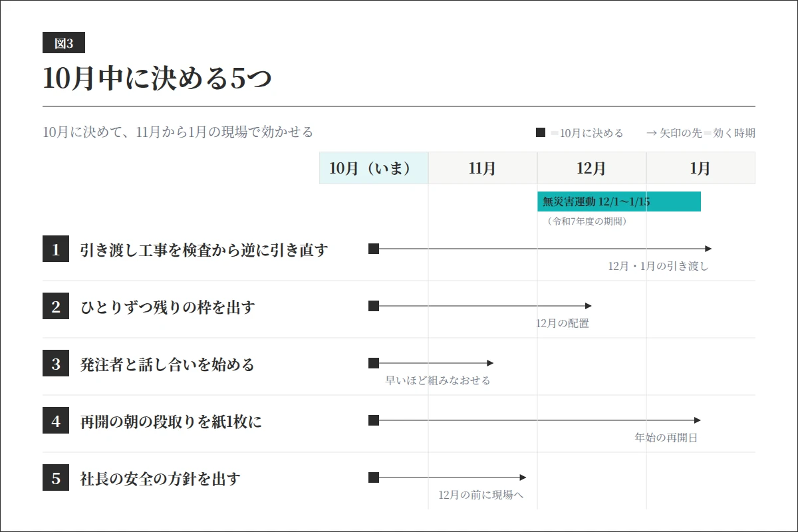Click item 社長の安全の方針を出す
Screen dimensions: 798x532
point(160,479)
